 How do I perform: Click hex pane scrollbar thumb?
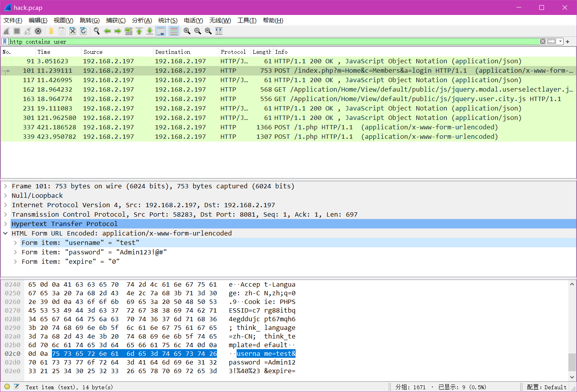(x=572, y=362)
